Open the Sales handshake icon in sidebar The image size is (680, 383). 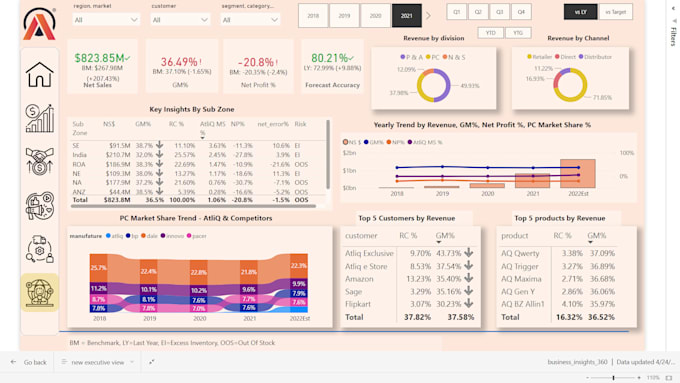pos(39,161)
